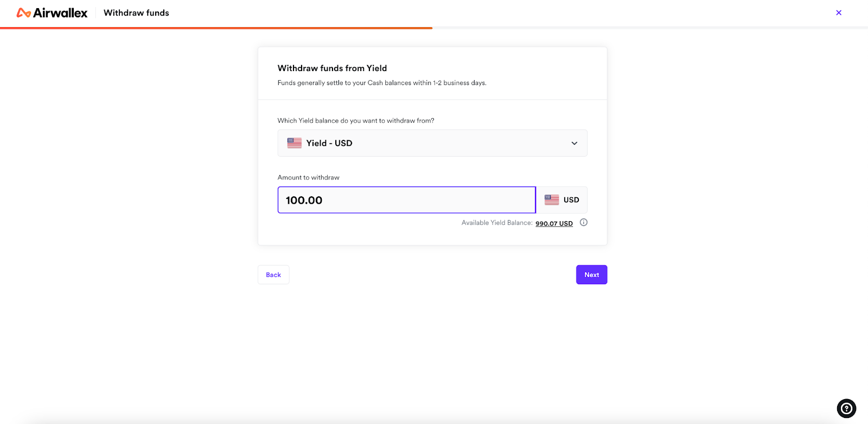Open the Yield - USD dropdown

pos(432,143)
